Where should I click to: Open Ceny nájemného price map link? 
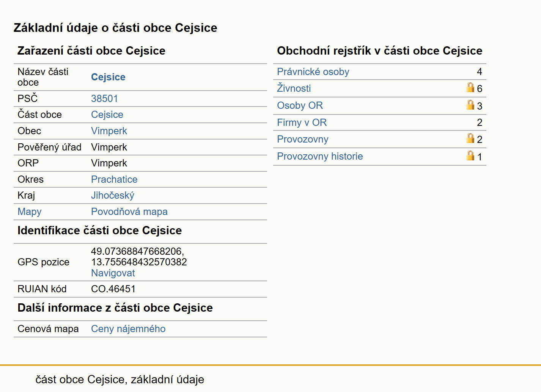tap(128, 329)
